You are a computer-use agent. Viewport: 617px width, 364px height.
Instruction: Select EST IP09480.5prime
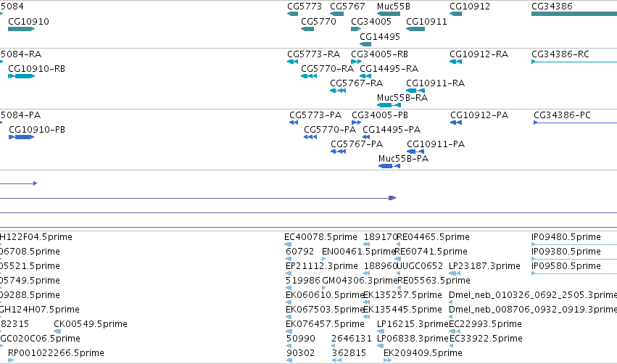coord(566,237)
